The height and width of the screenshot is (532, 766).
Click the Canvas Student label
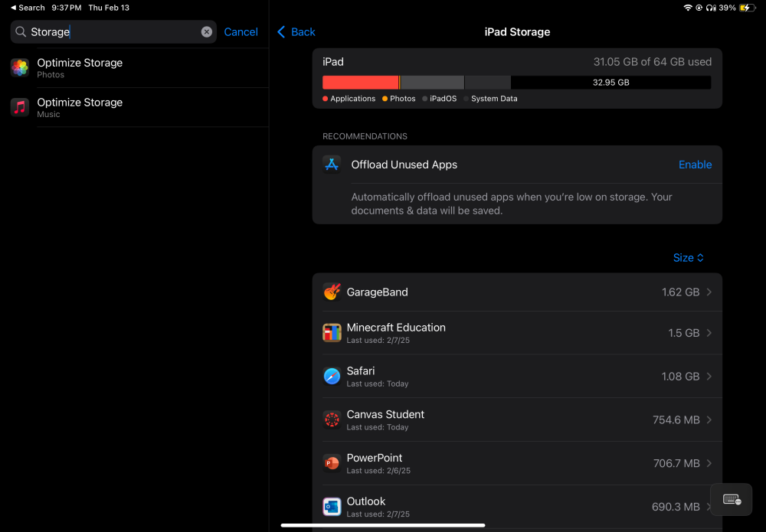coord(385,414)
